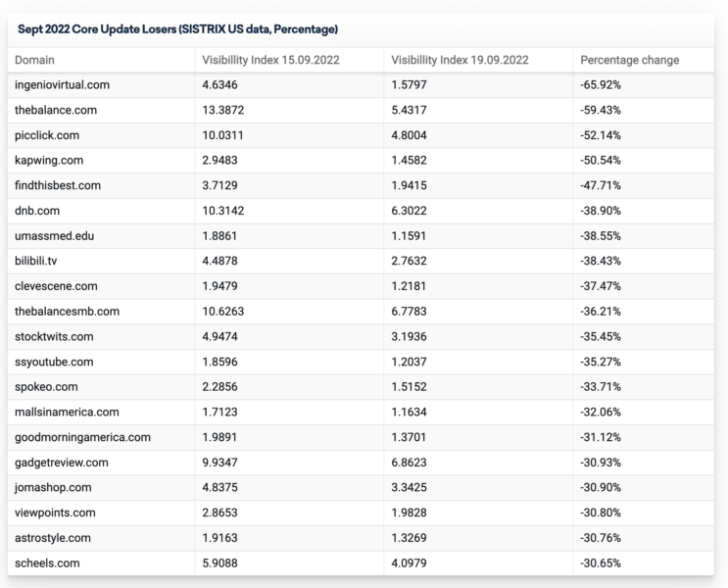Click the kapwing.com domain entry
This screenshot has width=728, height=588.
[49, 160]
